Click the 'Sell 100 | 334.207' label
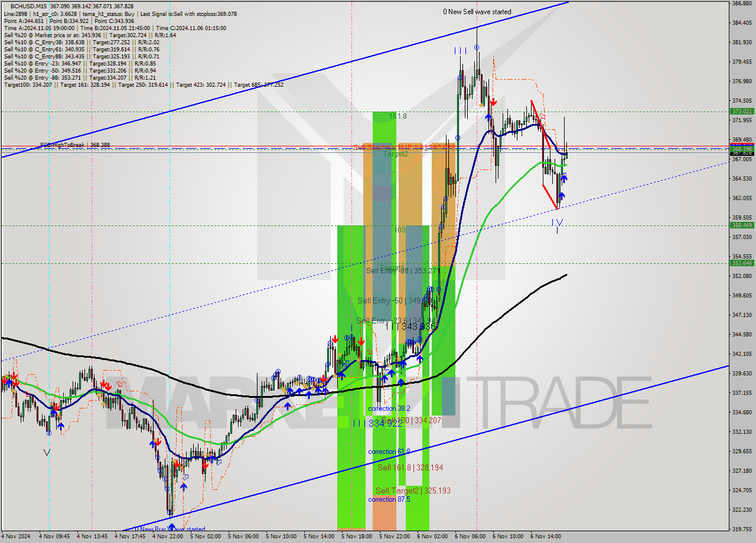Image resolution: width=756 pixels, height=543 pixels. click(x=411, y=420)
